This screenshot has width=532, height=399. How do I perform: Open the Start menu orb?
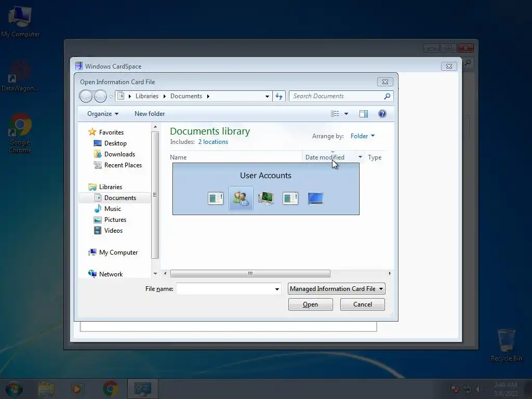coord(14,389)
